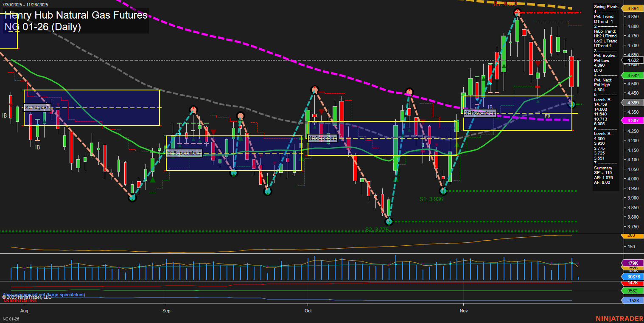Select the NG 01-26 (Daily) instrument label
Screen dimensions: 644x323
[x=42, y=27]
